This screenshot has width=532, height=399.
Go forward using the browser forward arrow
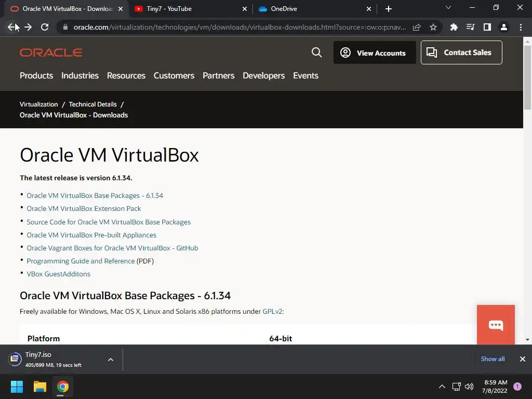pyautogui.click(x=28, y=27)
